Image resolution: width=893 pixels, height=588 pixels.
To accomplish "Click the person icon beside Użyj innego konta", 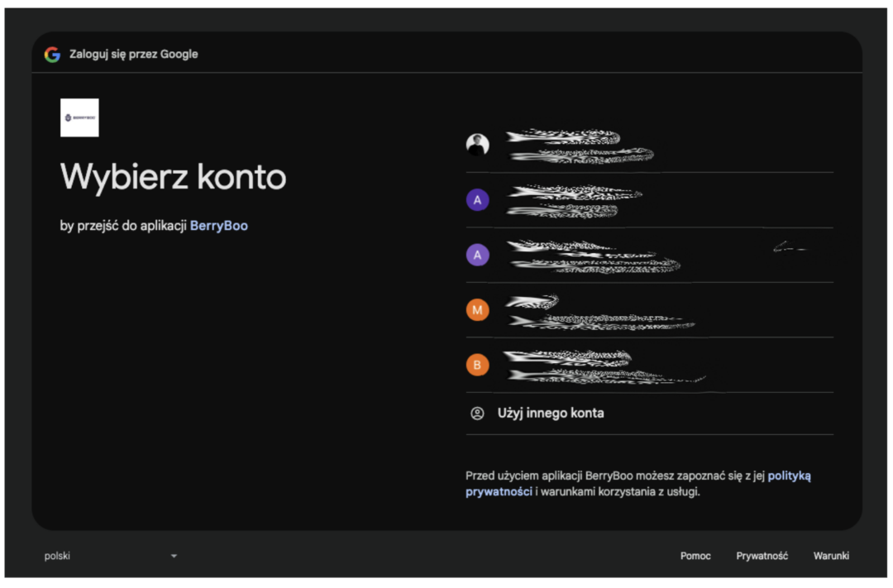I will click(x=477, y=414).
